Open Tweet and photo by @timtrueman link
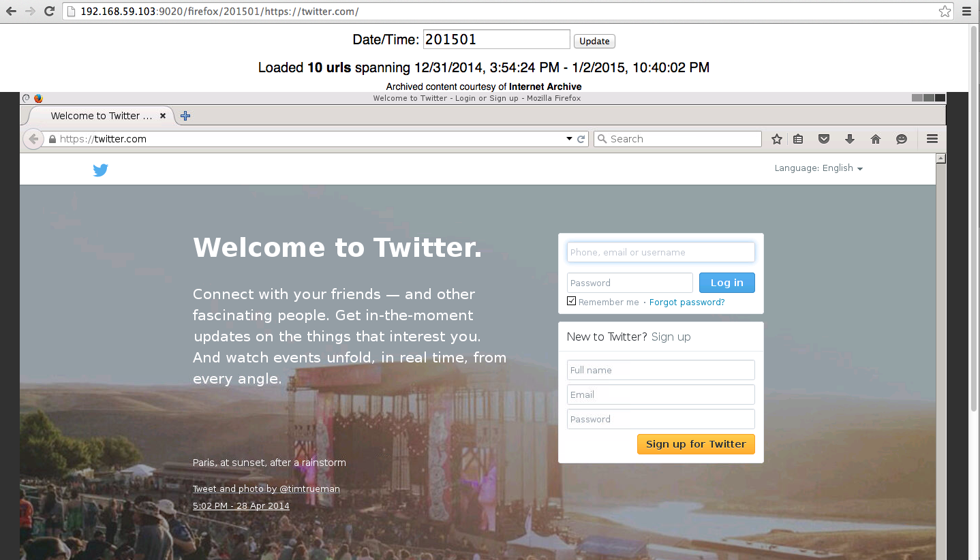This screenshot has width=980, height=560. point(266,488)
